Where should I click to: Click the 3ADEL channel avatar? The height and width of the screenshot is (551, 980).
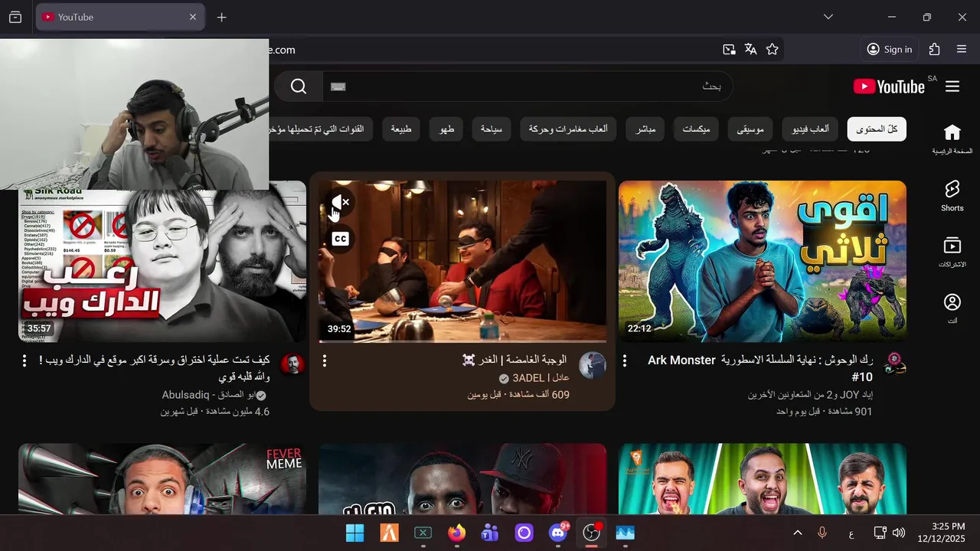coord(592,365)
